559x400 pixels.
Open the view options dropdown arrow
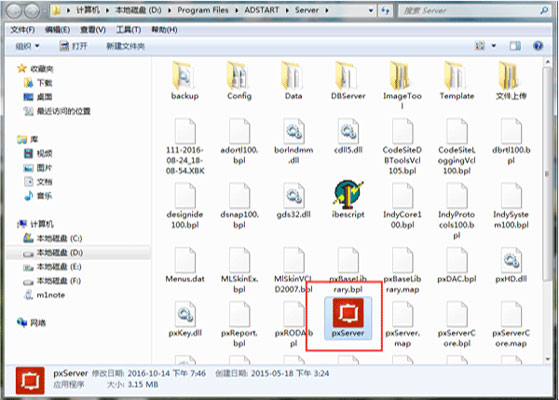pos(494,46)
